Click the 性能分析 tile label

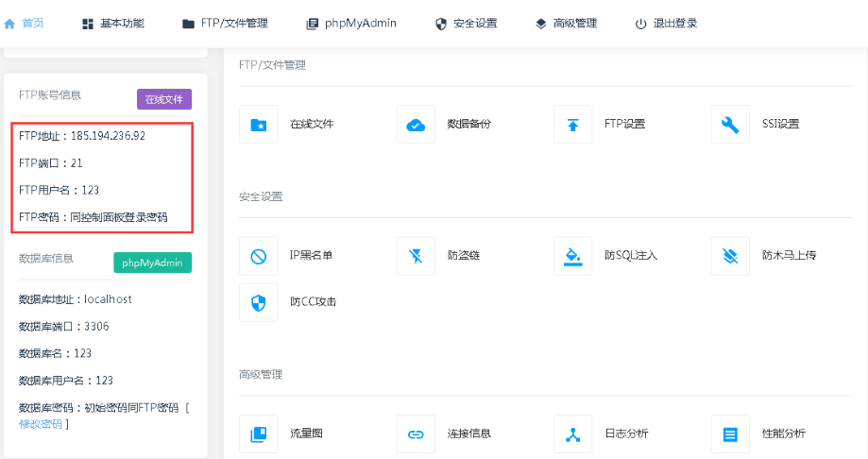coord(783,433)
